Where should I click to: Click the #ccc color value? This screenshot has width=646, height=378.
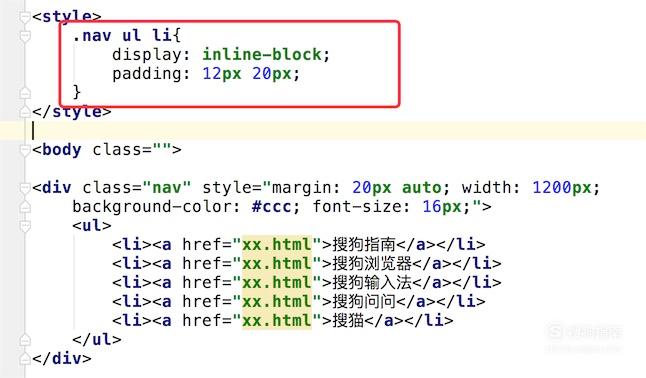(x=272, y=206)
